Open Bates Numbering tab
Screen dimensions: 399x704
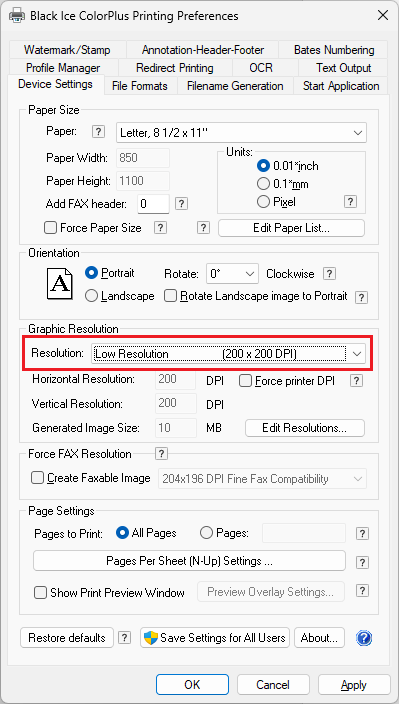pyautogui.click(x=333, y=49)
